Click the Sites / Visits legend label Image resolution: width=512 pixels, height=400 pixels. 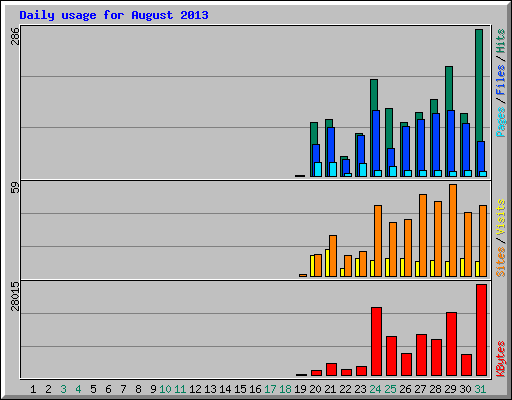501,238
